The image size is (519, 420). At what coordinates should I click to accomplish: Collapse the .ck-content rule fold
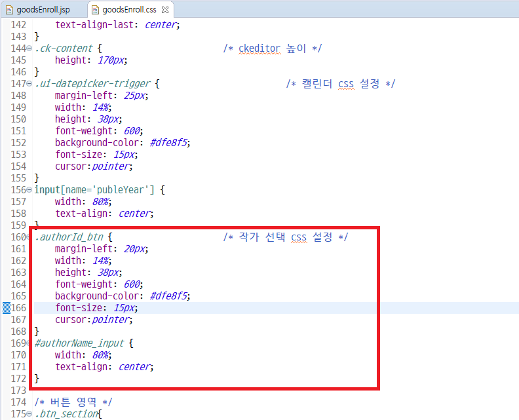29,48
